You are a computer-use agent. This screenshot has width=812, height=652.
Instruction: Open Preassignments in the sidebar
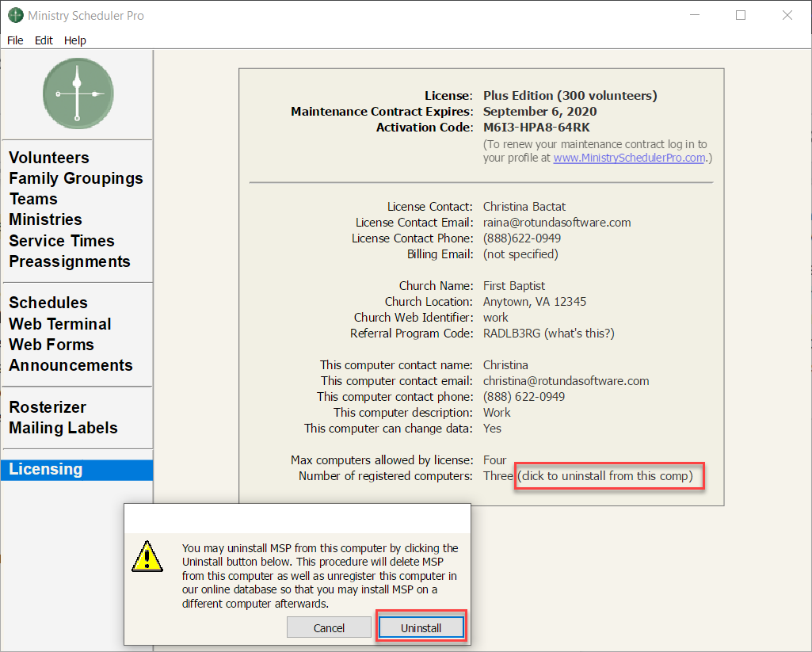pyautogui.click(x=70, y=261)
